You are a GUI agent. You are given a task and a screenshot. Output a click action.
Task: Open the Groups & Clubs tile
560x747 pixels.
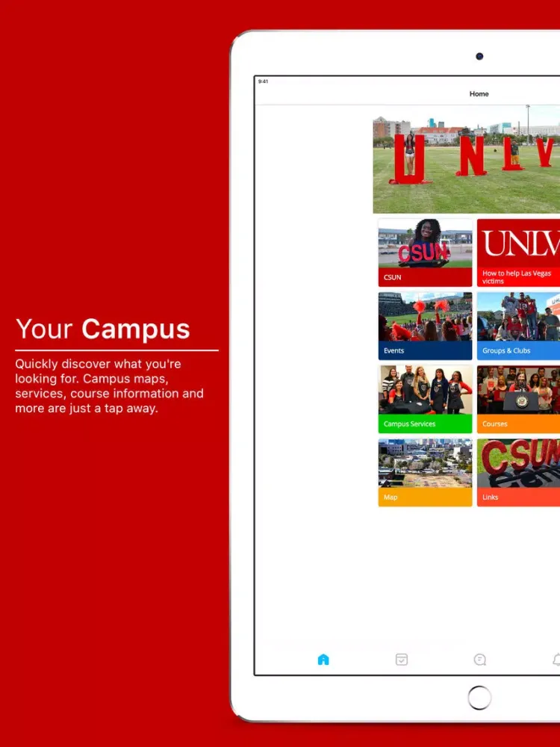point(519,326)
